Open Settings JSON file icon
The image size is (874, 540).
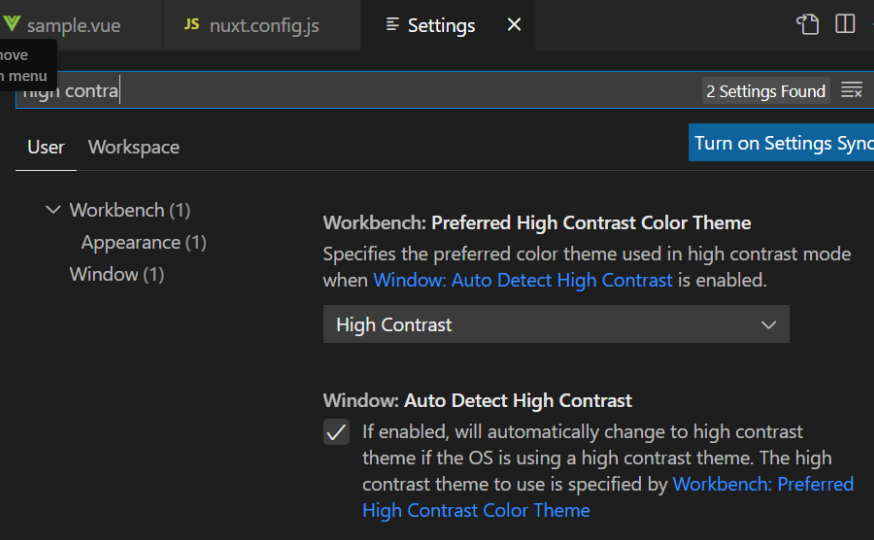[808, 25]
